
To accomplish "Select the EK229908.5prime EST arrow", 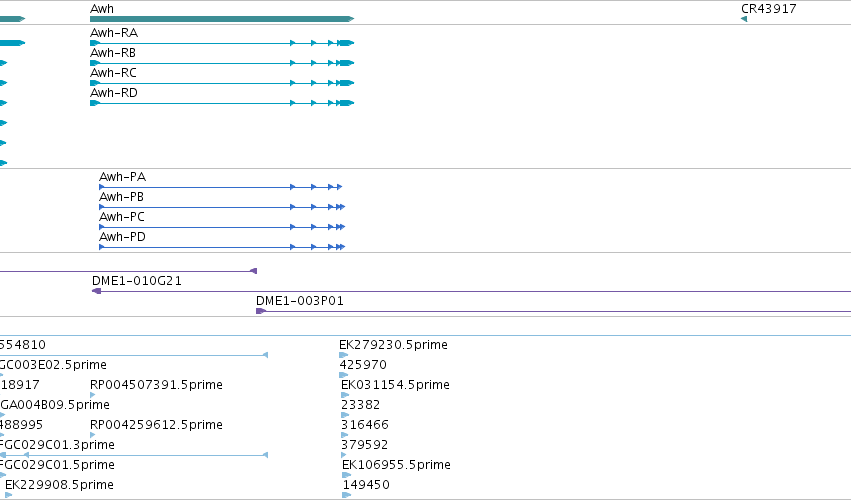I will click(9, 495).
